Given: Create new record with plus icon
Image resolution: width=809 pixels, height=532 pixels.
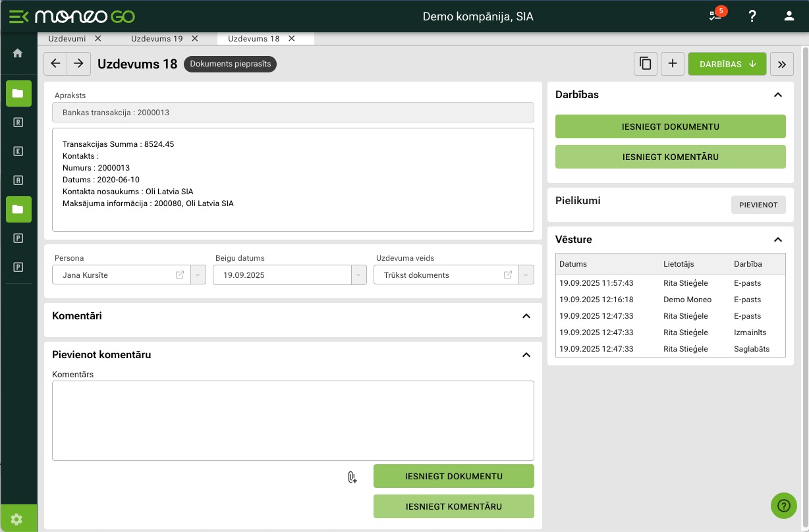Looking at the screenshot, I should 673,64.
